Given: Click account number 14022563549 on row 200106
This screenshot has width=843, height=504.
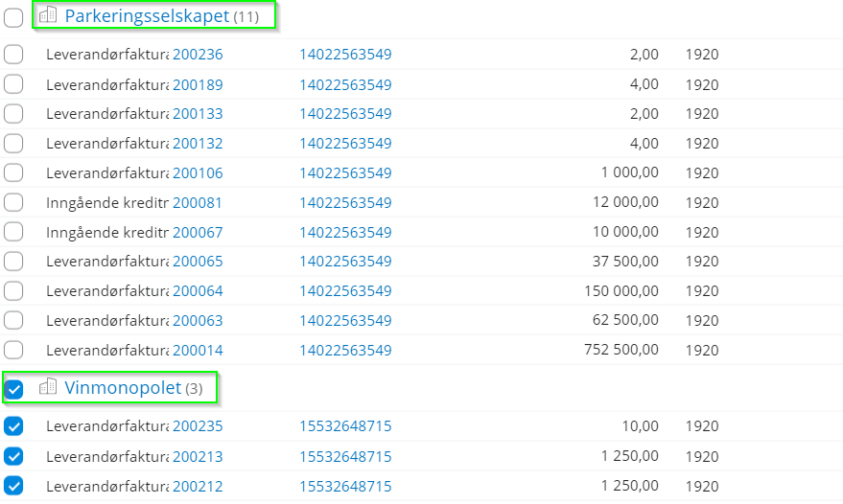Looking at the screenshot, I should (345, 173).
